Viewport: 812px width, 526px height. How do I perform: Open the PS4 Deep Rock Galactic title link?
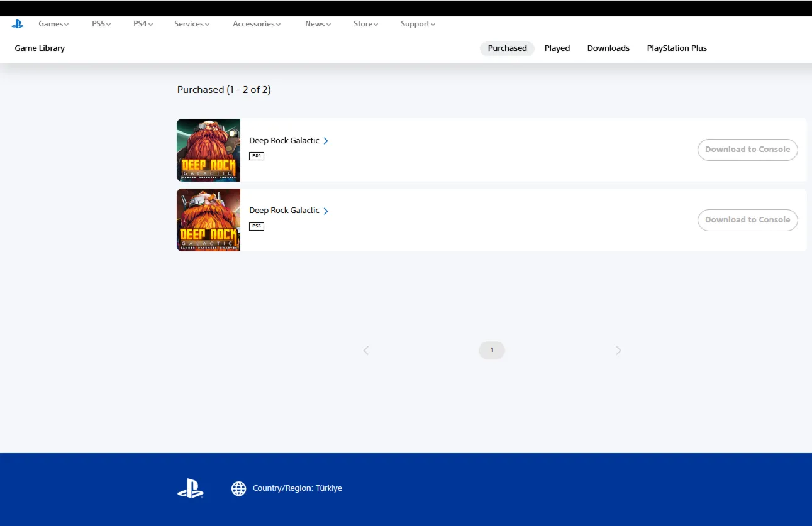coord(284,141)
